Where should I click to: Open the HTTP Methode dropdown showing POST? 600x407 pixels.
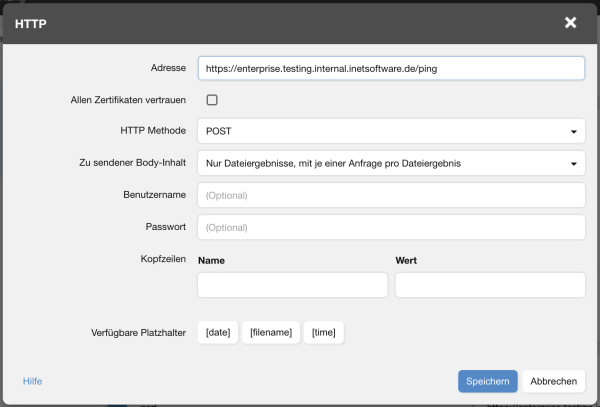tap(390, 131)
